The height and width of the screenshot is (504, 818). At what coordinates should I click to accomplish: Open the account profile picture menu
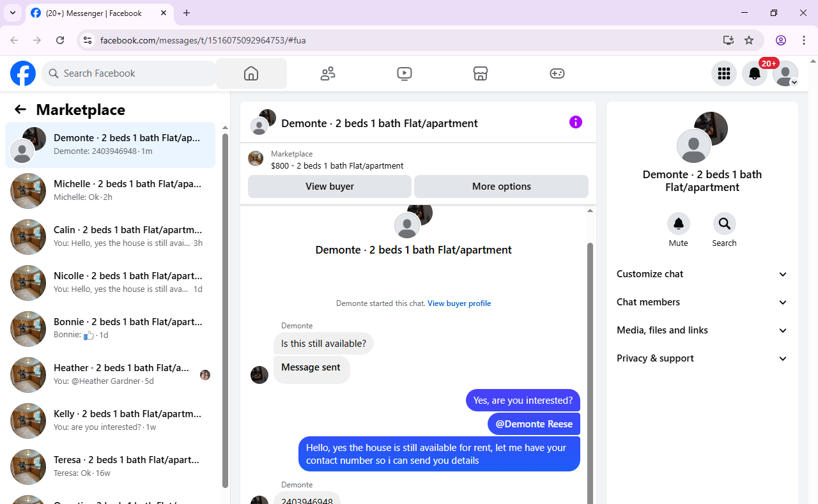[x=785, y=73]
